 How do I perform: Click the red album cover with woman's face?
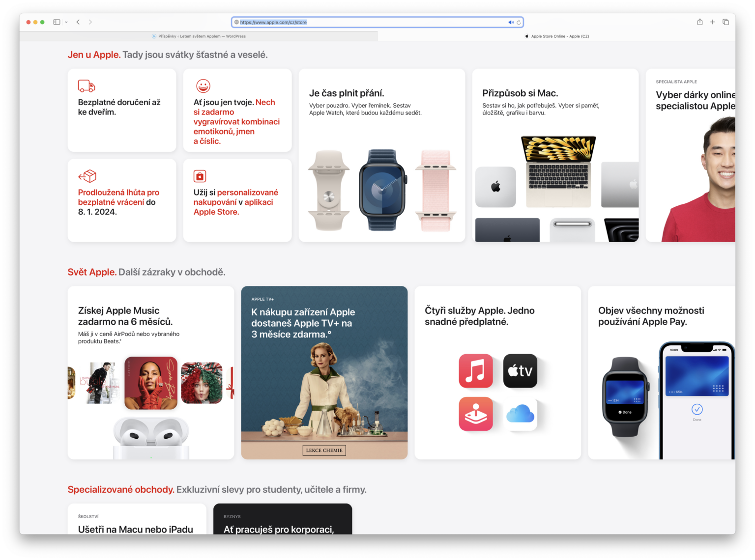click(x=151, y=383)
